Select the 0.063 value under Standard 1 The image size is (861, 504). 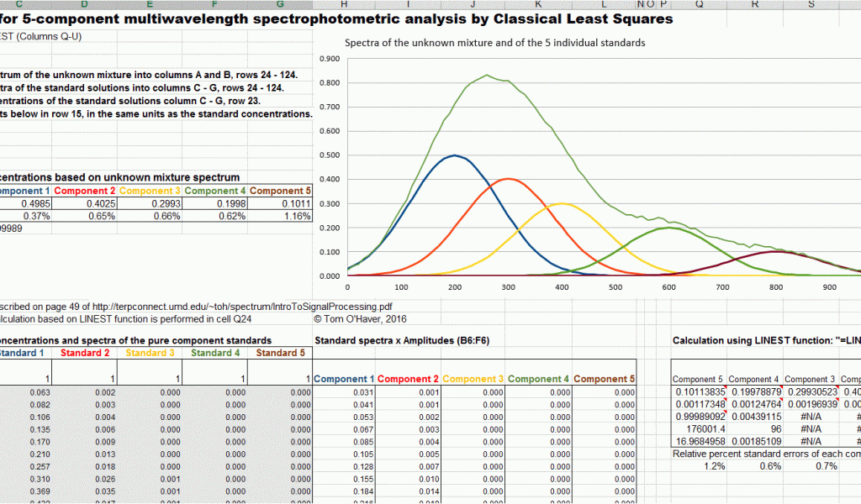coord(34,391)
